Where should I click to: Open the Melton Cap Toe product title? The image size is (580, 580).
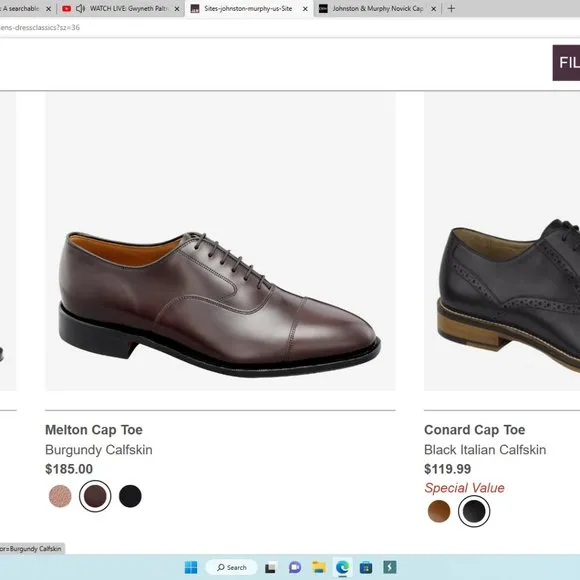(x=94, y=430)
